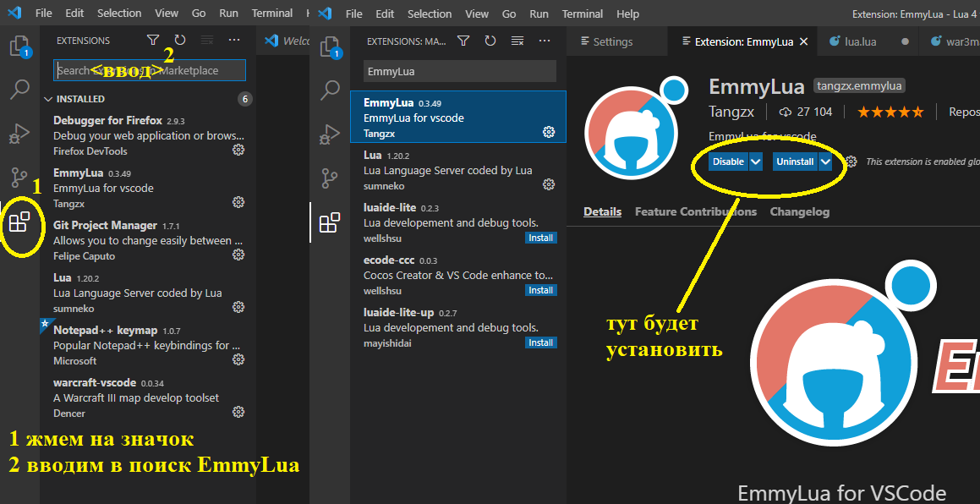980x504 pixels.
Task: Open Changelog tab
Action: pyautogui.click(x=799, y=211)
